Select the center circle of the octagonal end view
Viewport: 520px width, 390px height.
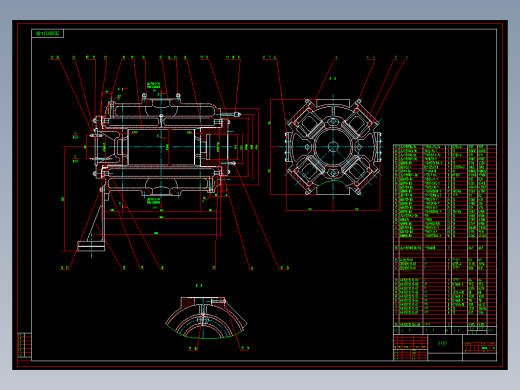coord(333,146)
